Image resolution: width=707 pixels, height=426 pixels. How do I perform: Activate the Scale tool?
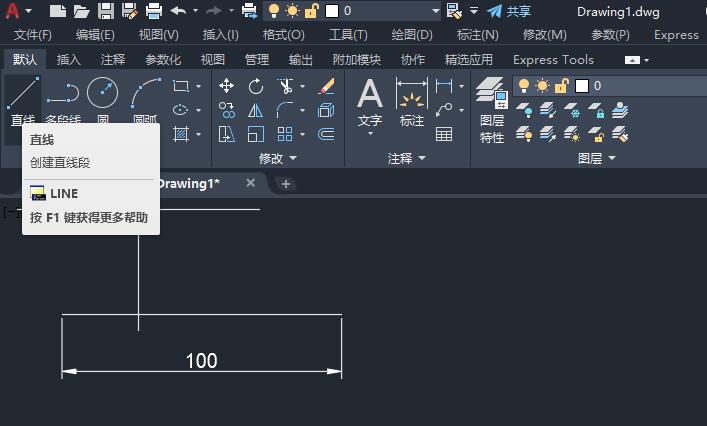click(256, 134)
